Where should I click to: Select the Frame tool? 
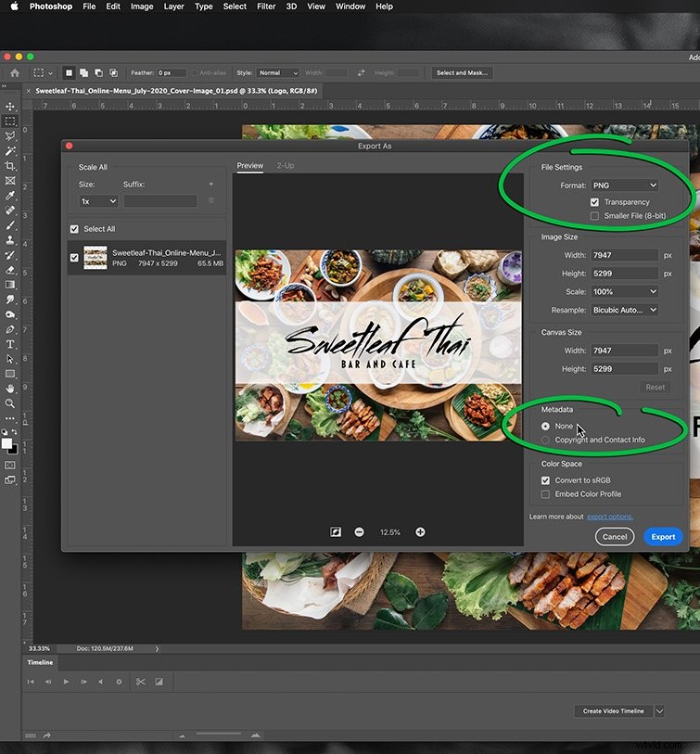9,181
